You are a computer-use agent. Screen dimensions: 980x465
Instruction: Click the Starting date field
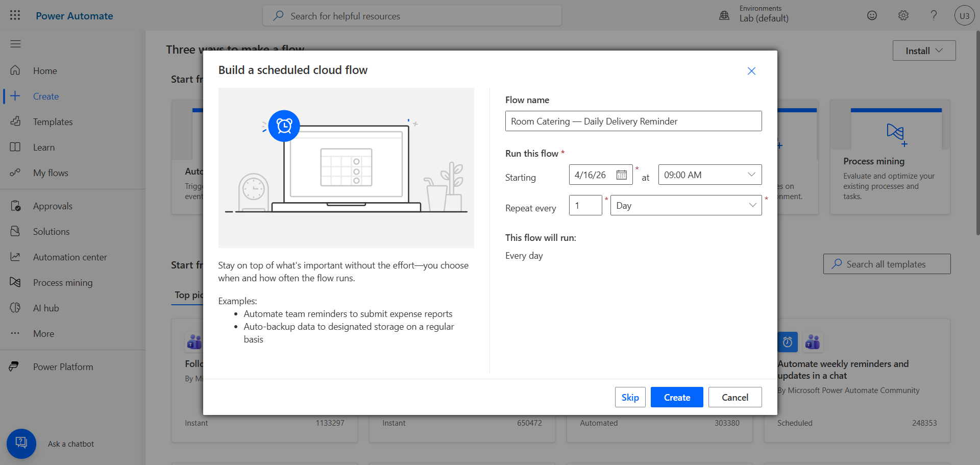[x=601, y=175]
